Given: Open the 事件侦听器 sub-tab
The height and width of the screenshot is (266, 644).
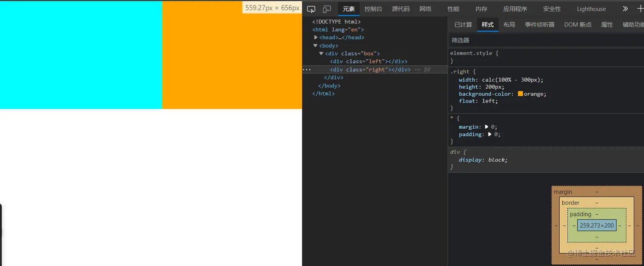Looking at the screenshot, I should click(540, 25).
